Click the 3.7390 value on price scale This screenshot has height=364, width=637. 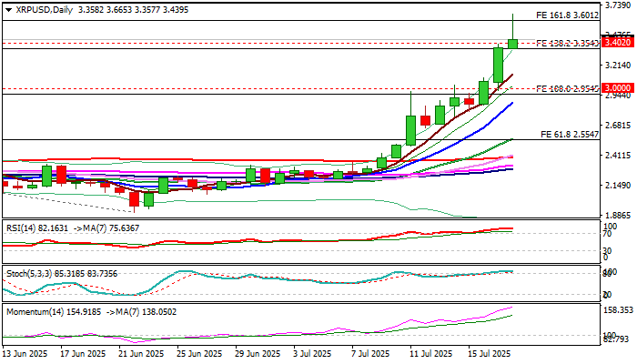(618, 5)
